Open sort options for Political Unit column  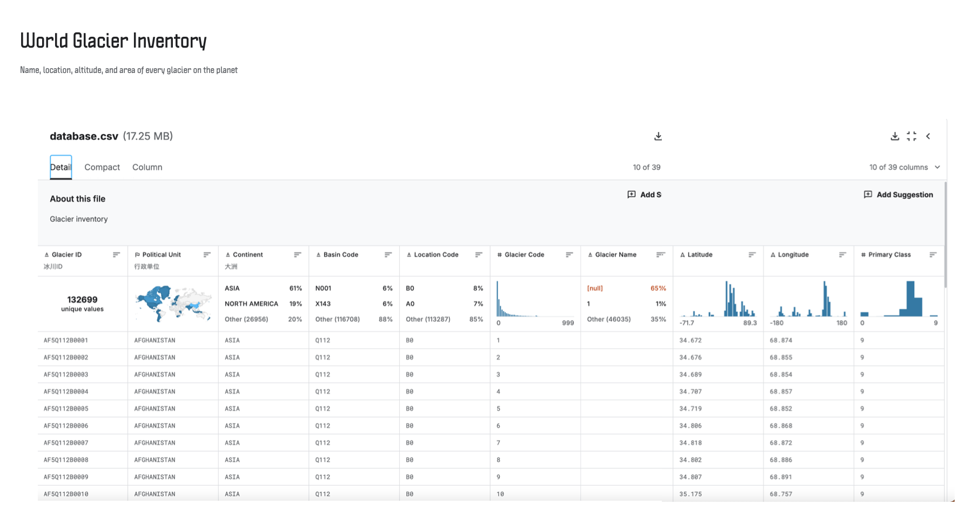point(207,255)
